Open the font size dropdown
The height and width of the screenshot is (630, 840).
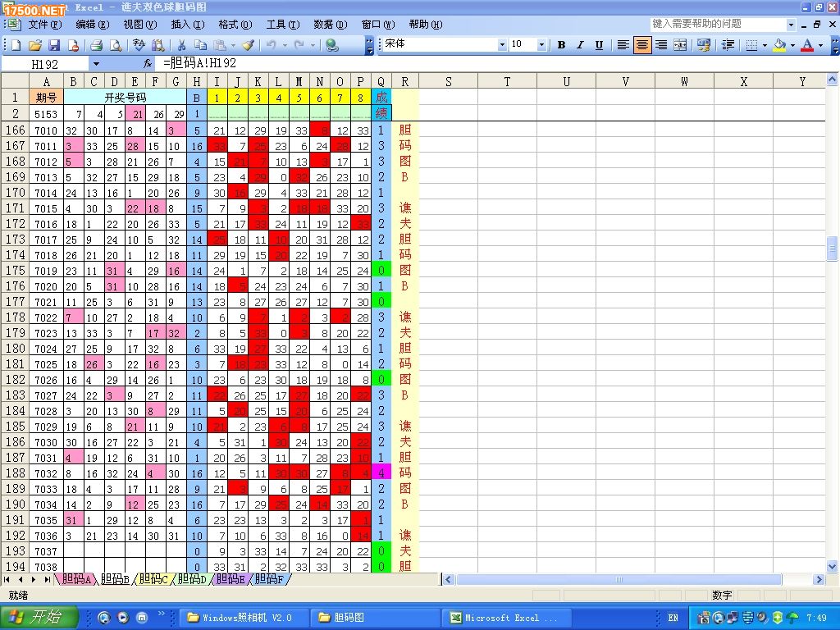541,45
